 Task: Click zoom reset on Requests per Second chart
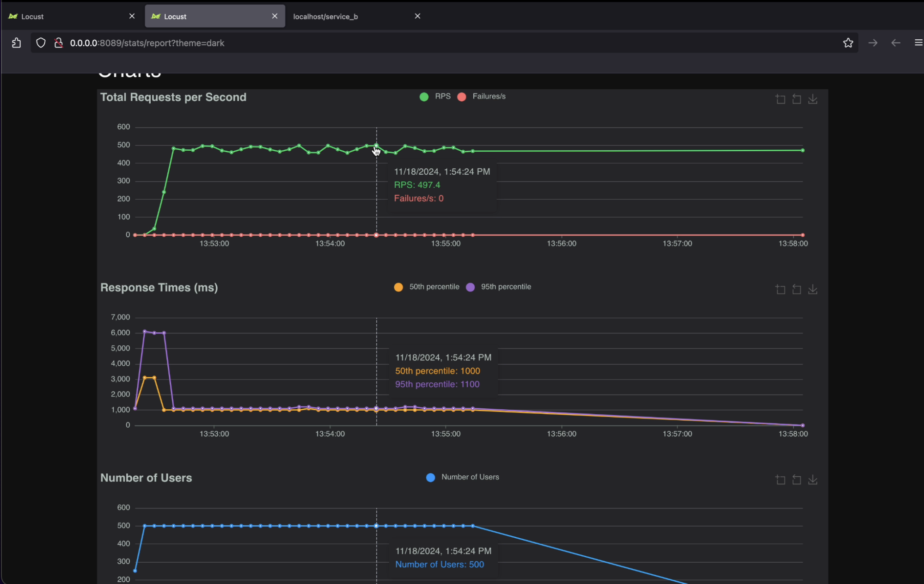click(x=796, y=99)
